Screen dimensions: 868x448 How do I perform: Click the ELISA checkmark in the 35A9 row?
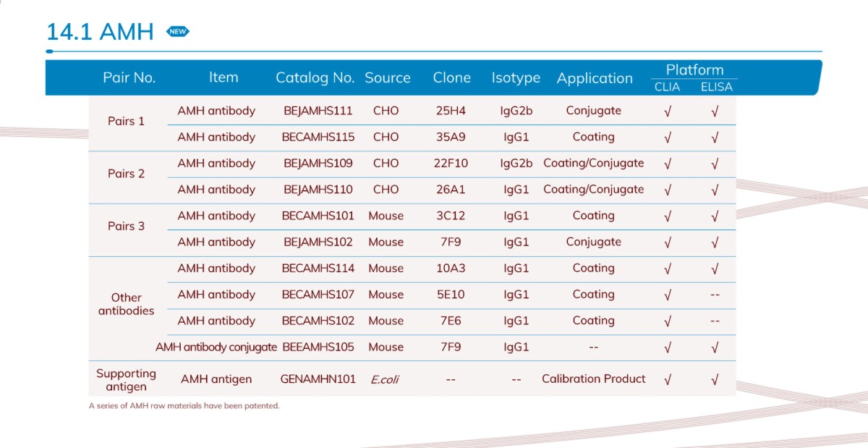[x=715, y=138]
